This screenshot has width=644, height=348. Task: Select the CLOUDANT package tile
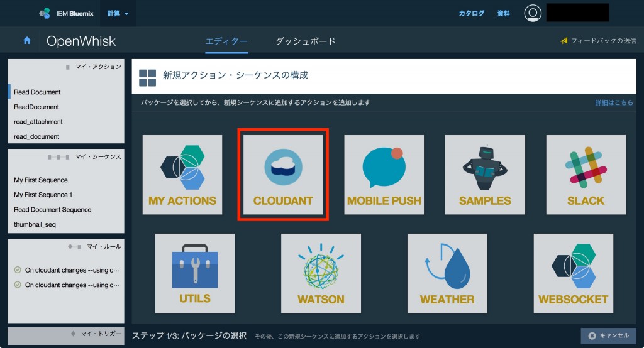click(x=283, y=175)
